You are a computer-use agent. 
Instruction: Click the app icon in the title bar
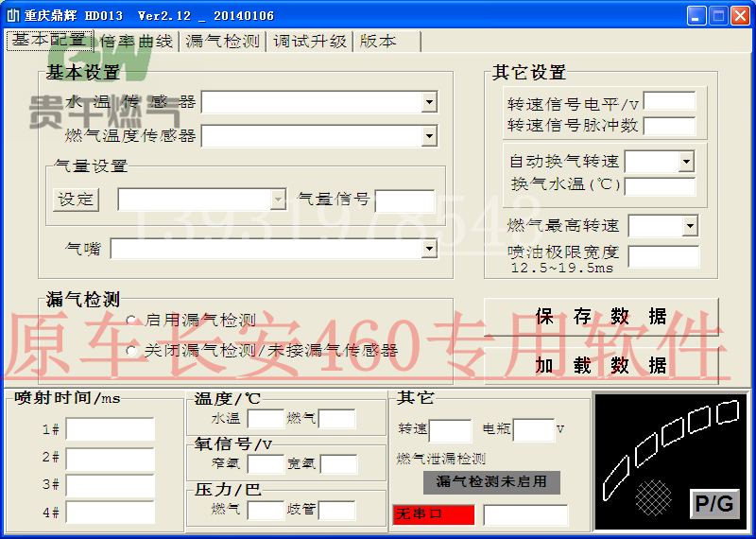tap(13, 15)
